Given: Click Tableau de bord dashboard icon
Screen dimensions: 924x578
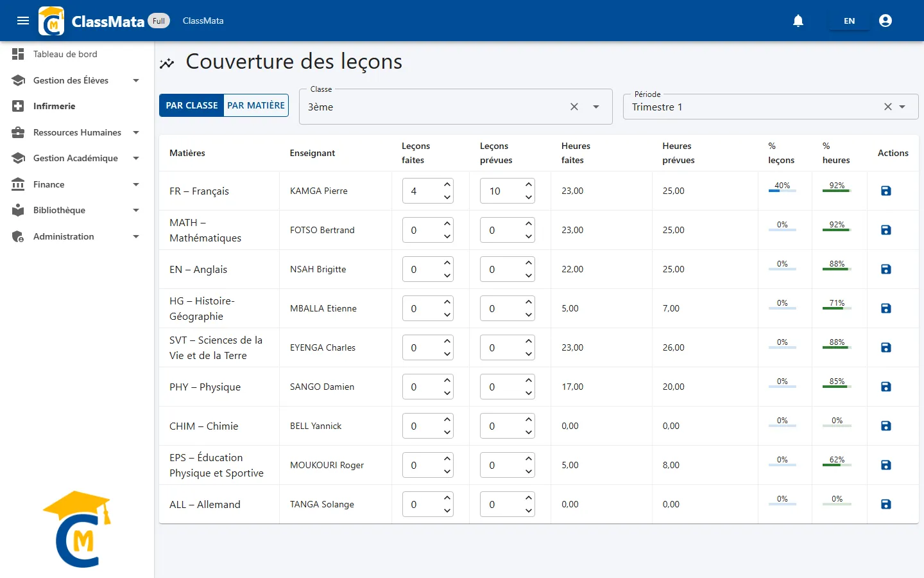Looking at the screenshot, I should coord(18,54).
